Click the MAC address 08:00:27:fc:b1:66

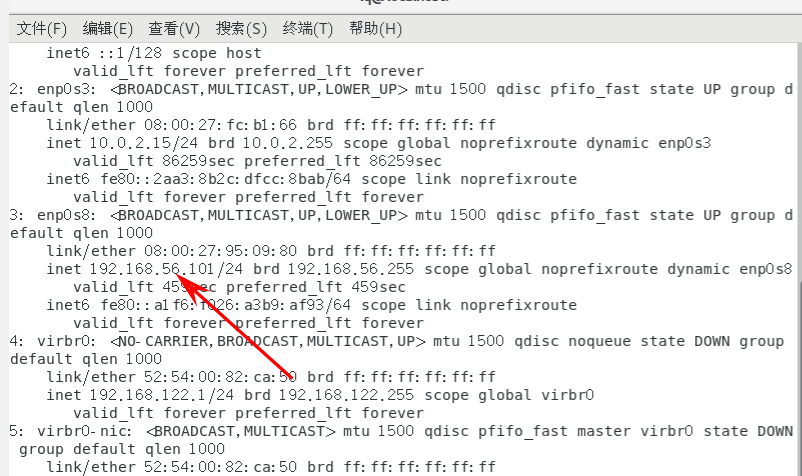click(x=220, y=125)
